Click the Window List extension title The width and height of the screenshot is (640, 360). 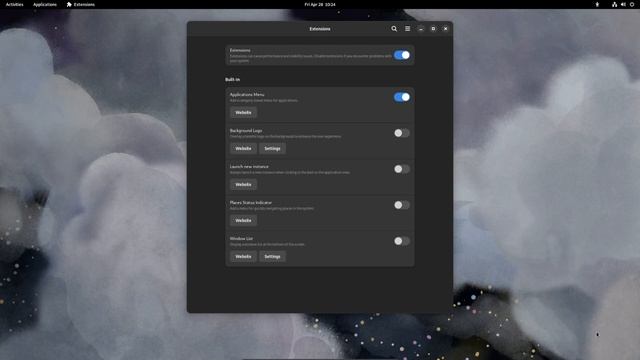point(241,238)
